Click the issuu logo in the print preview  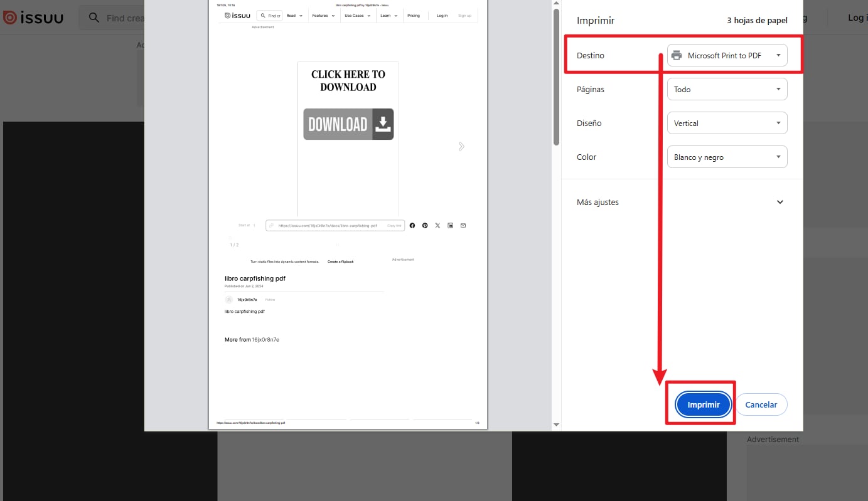(238, 15)
